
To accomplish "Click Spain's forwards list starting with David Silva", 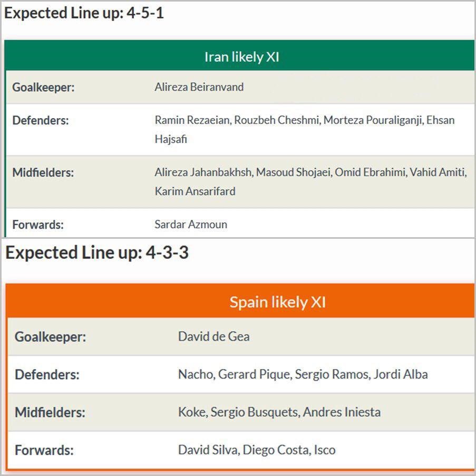I will click(x=257, y=450).
